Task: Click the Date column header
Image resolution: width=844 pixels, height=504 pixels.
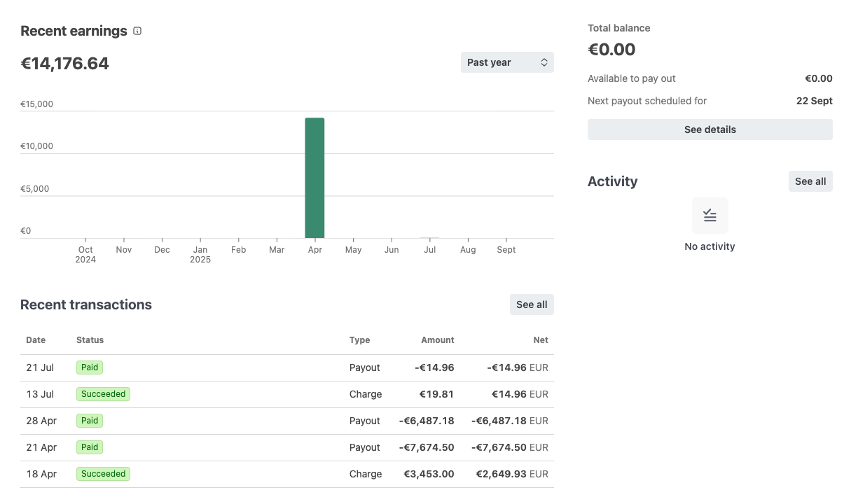Action: tap(36, 340)
